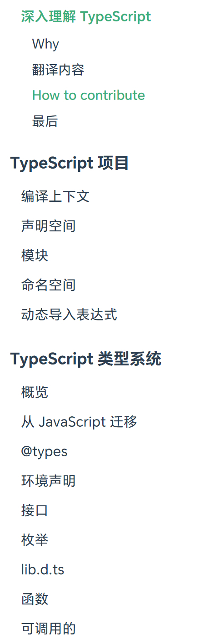Open the 编译上下文 page
The image size is (224, 644).
coord(55,196)
